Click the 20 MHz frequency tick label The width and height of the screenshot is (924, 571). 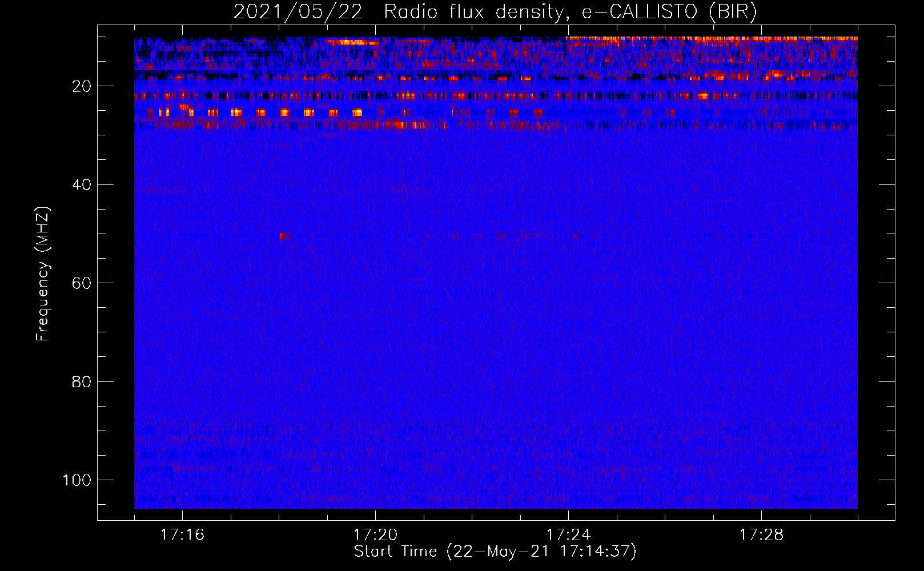click(82, 86)
